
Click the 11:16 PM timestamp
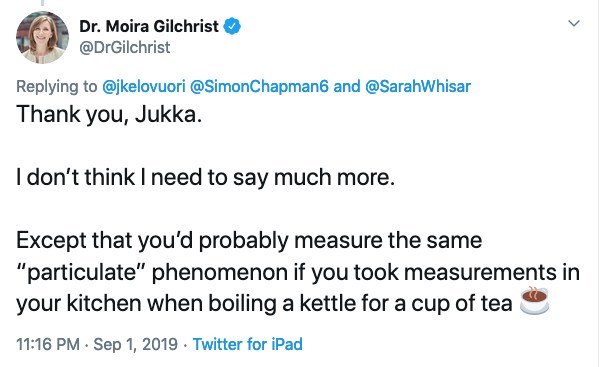pyautogui.click(x=48, y=344)
